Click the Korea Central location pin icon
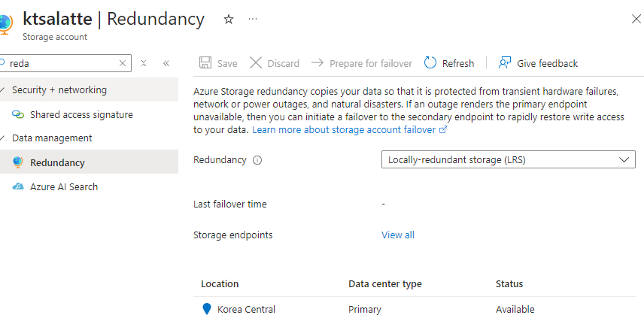The image size is (644, 318). [207, 309]
